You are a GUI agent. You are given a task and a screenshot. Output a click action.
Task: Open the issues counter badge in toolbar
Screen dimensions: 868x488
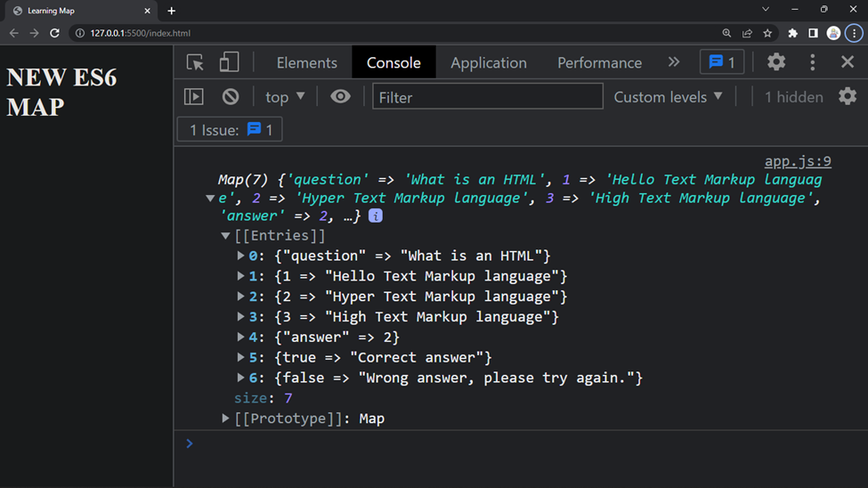[722, 62]
